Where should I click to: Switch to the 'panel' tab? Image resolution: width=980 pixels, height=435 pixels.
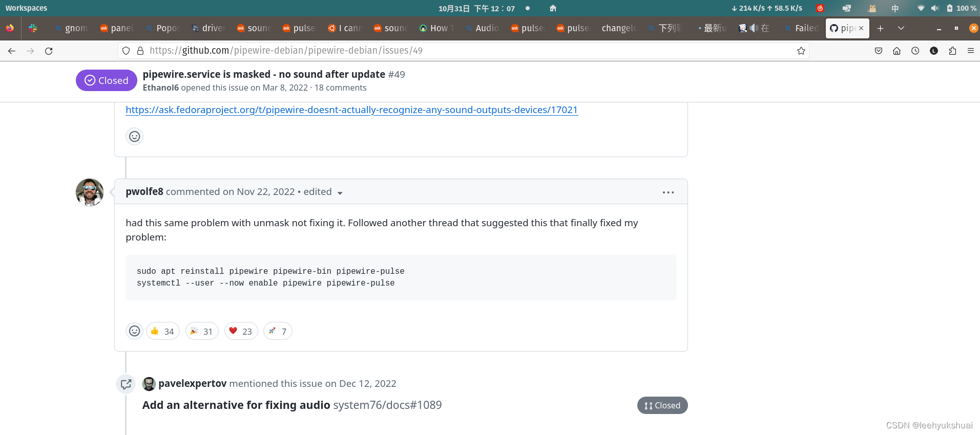pos(117,28)
